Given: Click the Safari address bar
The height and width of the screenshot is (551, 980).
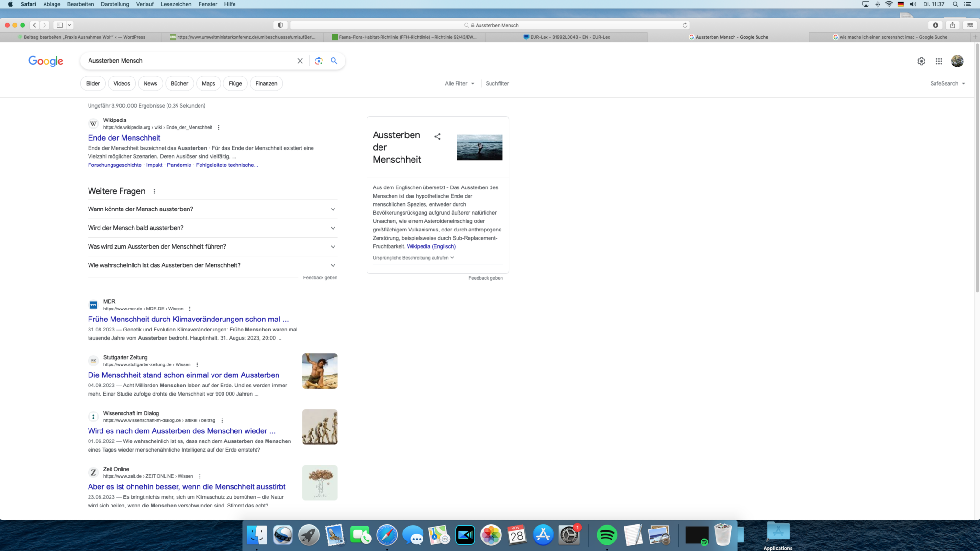Looking at the screenshot, I should click(x=490, y=25).
